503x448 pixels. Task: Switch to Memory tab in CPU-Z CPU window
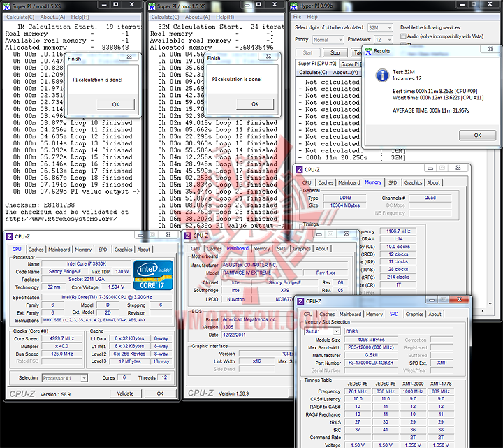83,250
